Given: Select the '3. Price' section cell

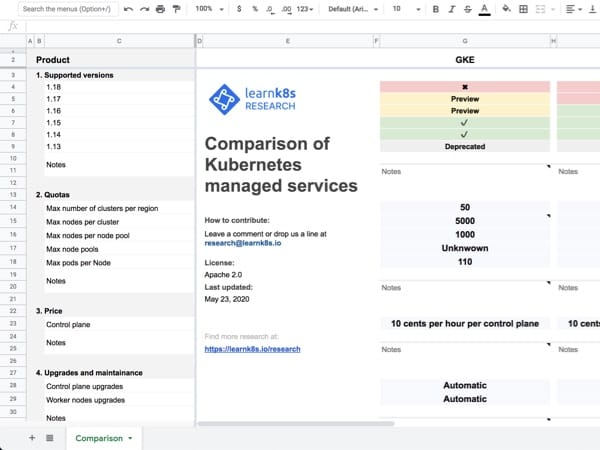Looking at the screenshot, I should 49,311.
